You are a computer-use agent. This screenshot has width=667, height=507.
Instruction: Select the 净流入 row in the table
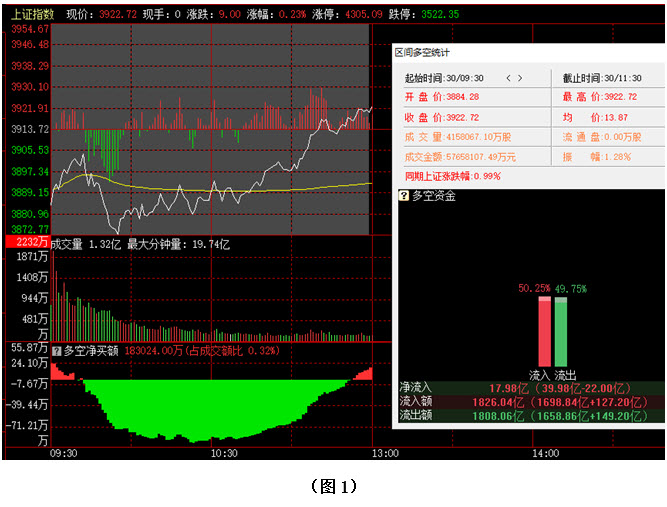click(x=530, y=387)
